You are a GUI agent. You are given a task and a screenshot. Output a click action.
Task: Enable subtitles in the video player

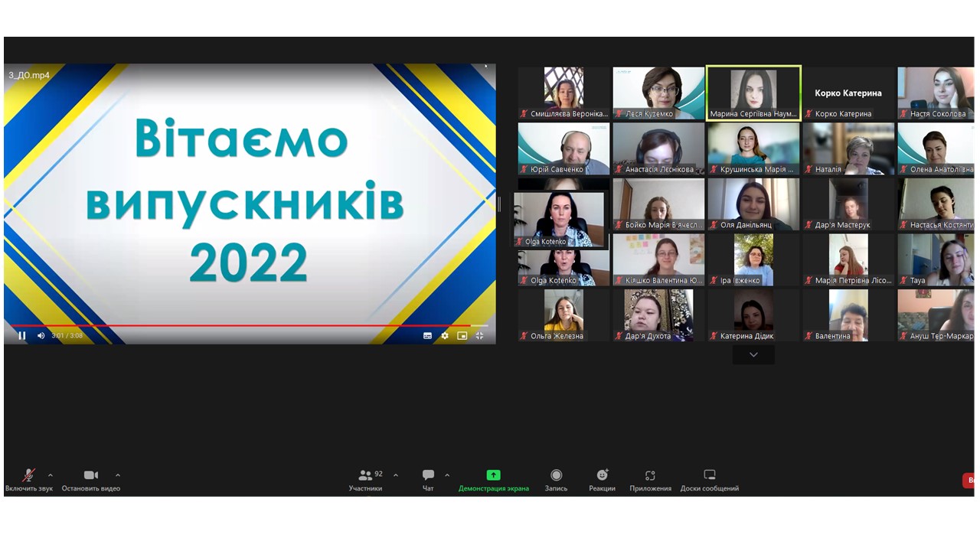[427, 335]
